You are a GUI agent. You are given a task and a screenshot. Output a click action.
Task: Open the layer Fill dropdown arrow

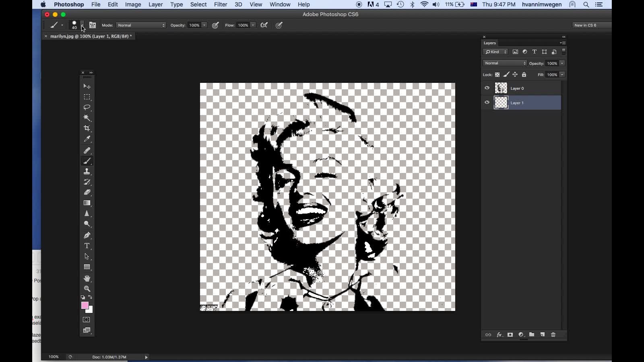(562, 75)
